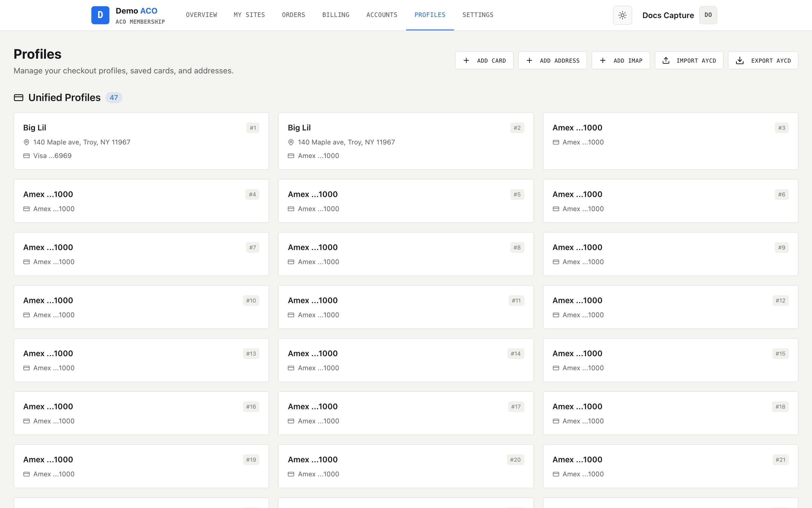Image resolution: width=812 pixels, height=508 pixels.
Task: Click the Add Card button
Action: [484, 60]
